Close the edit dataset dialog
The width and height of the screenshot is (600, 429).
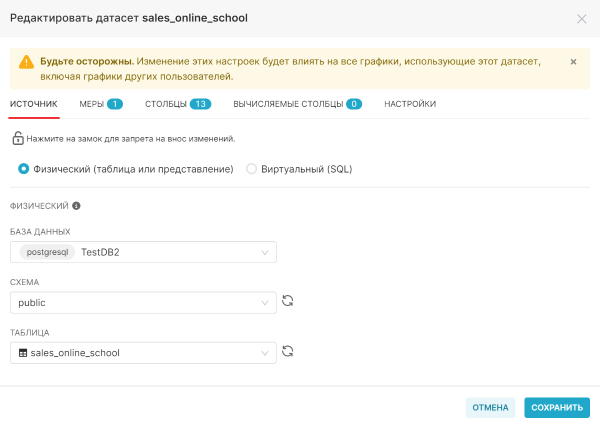582,19
